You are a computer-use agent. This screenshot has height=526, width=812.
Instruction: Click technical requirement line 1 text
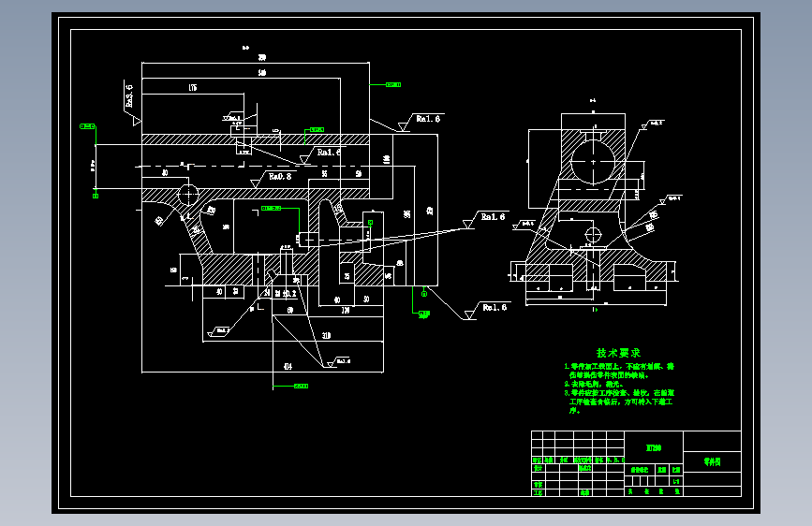[x=619, y=371]
